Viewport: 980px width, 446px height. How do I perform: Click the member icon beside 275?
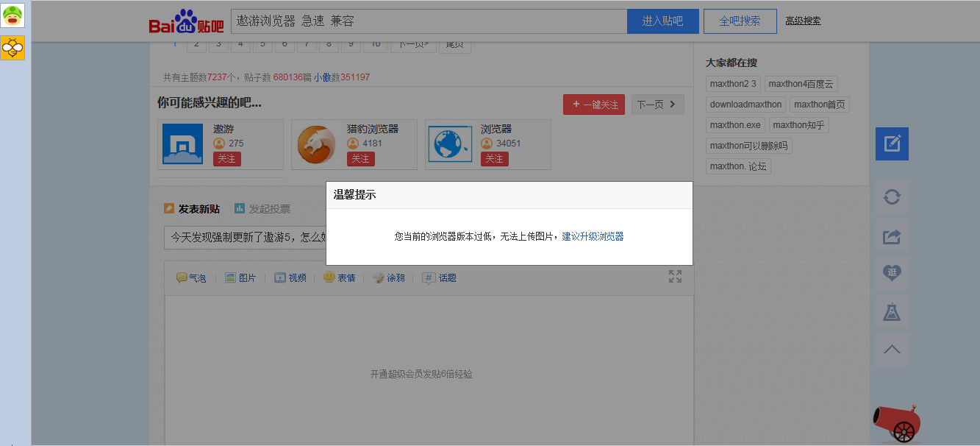coord(219,144)
